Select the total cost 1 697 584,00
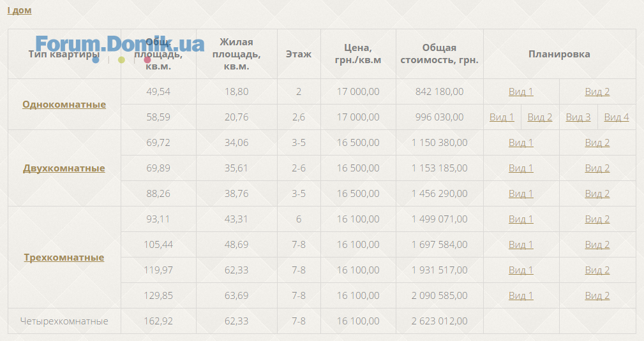The width and height of the screenshot is (644, 341). pos(440,245)
